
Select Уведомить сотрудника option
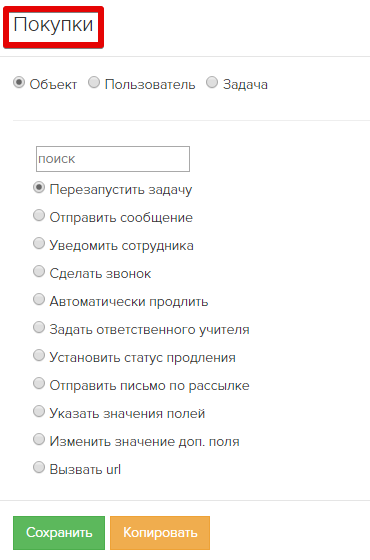(x=39, y=244)
